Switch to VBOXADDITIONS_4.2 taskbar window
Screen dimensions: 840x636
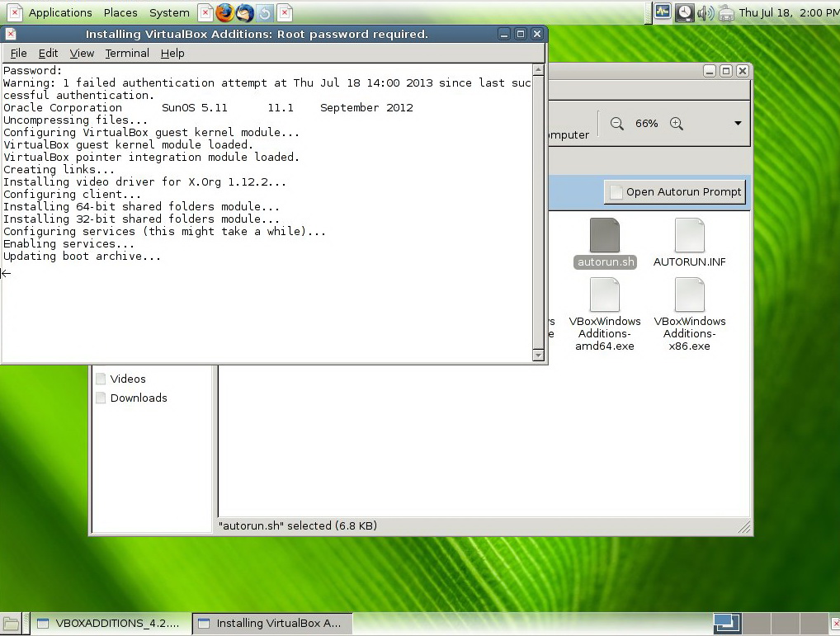(110, 623)
